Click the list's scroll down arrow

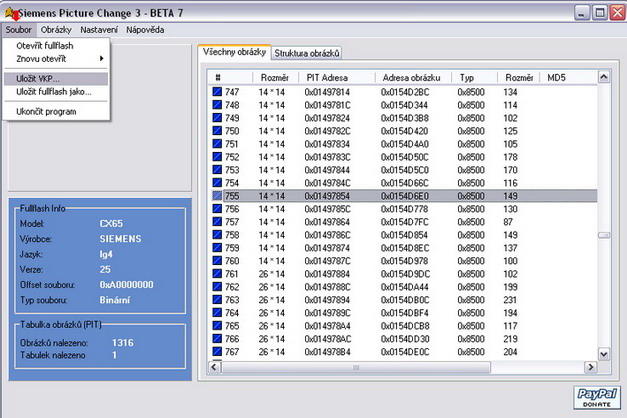click(604, 354)
